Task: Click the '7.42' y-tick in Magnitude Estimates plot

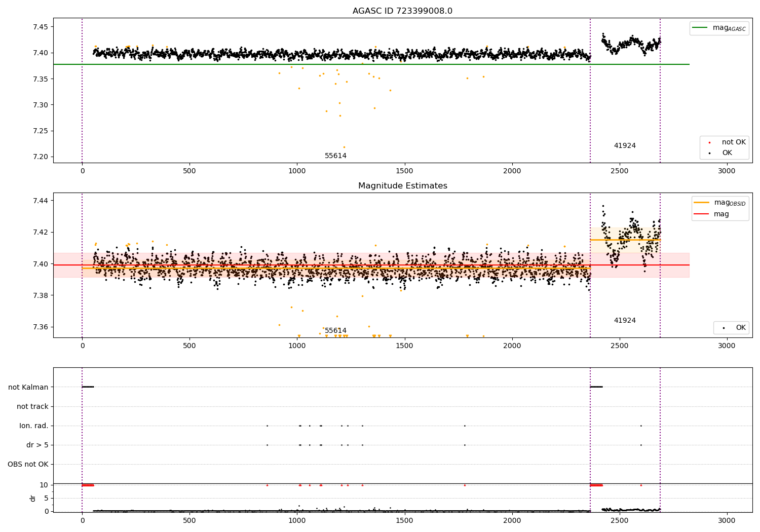Action: [x=41, y=233]
